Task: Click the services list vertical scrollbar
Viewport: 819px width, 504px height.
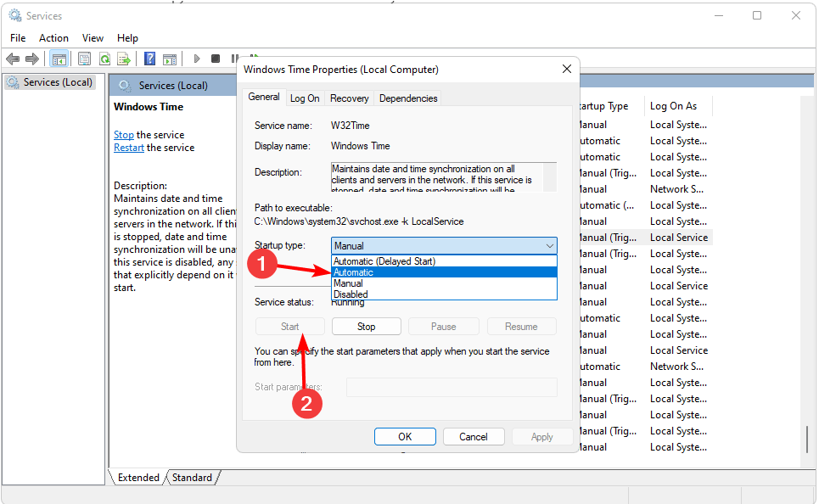Action: tap(807, 439)
